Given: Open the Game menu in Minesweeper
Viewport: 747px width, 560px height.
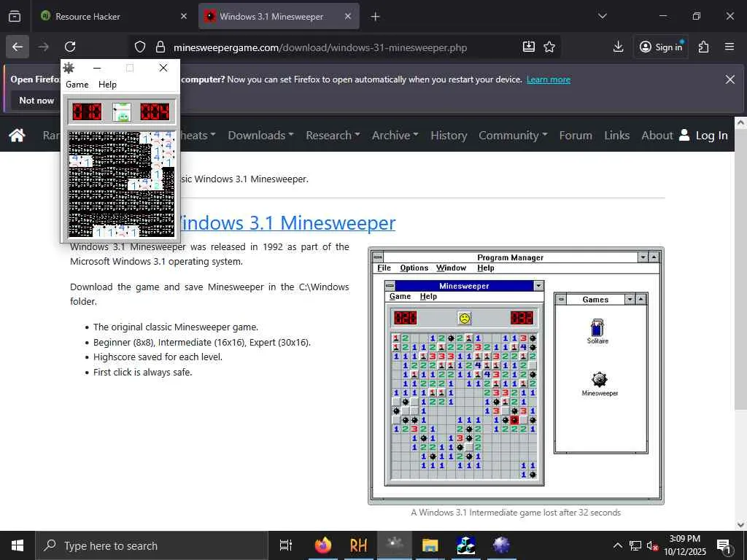Looking at the screenshot, I should (77, 85).
